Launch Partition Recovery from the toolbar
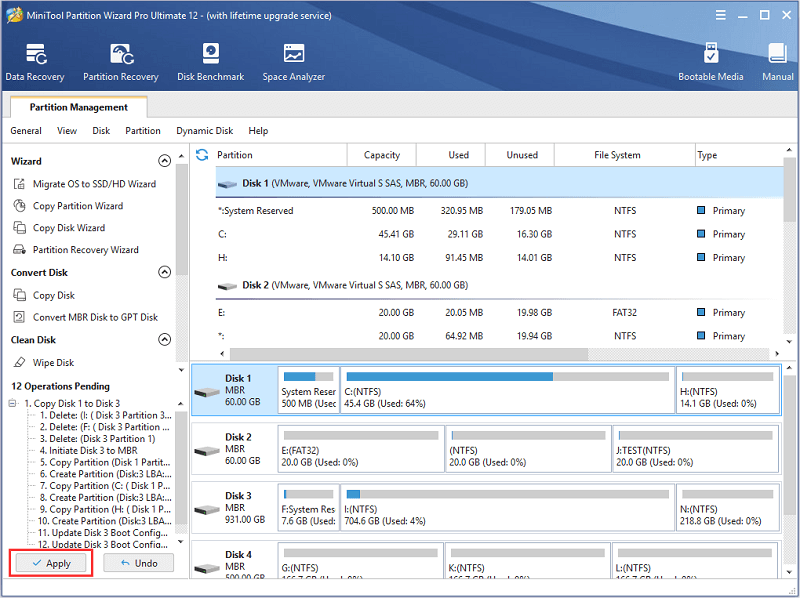 121,62
